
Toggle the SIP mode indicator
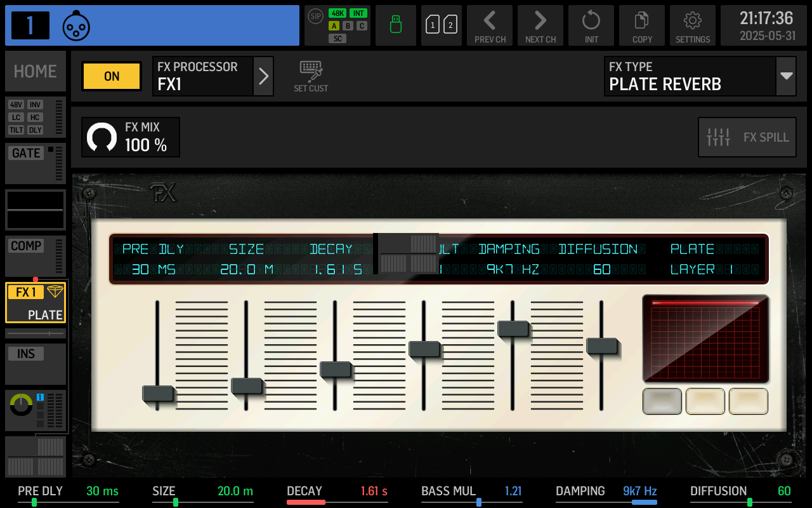pos(315,17)
